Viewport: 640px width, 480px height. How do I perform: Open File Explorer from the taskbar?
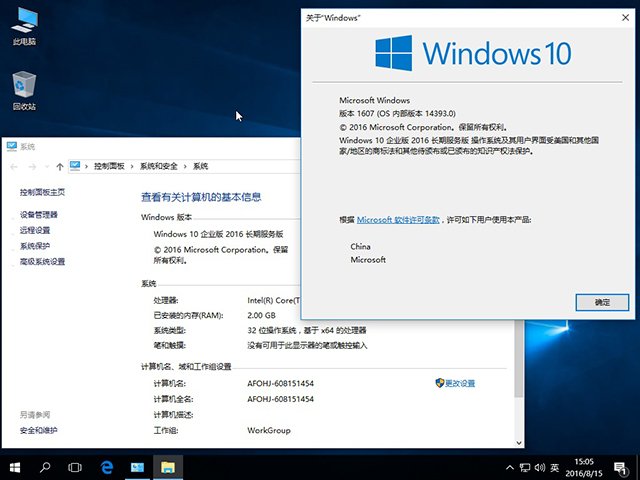pyautogui.click(x=168, y=467)
